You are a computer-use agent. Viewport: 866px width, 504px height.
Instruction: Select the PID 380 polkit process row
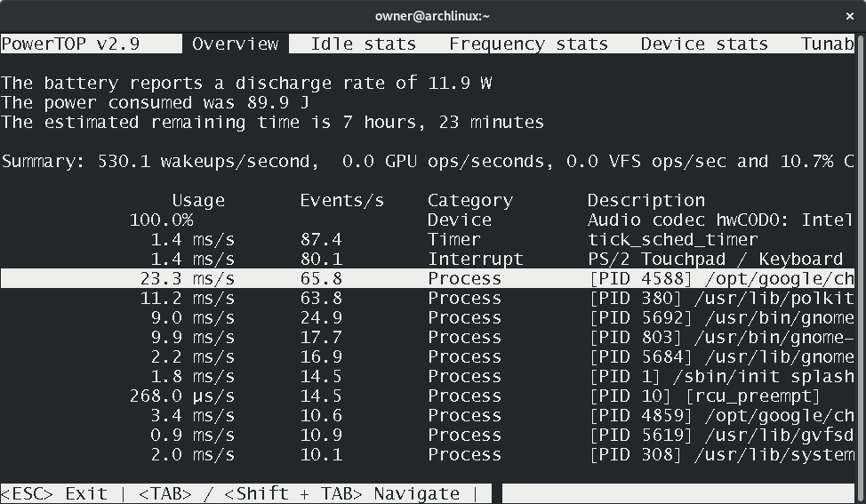coord(428,298)
